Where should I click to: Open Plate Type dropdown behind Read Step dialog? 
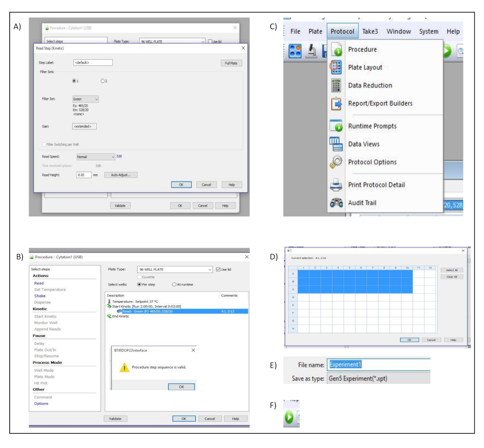(x=173, y=42)
